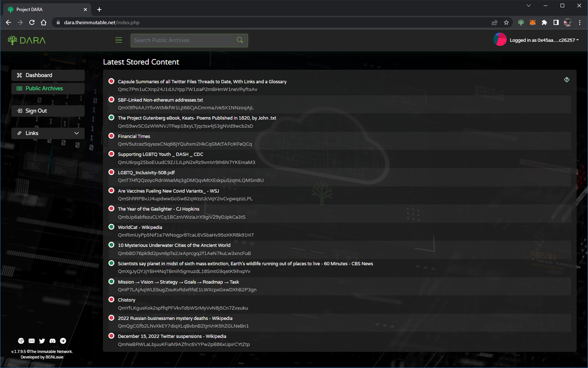Click the green status dot beside Keats Poems eBook

point(111,118)
